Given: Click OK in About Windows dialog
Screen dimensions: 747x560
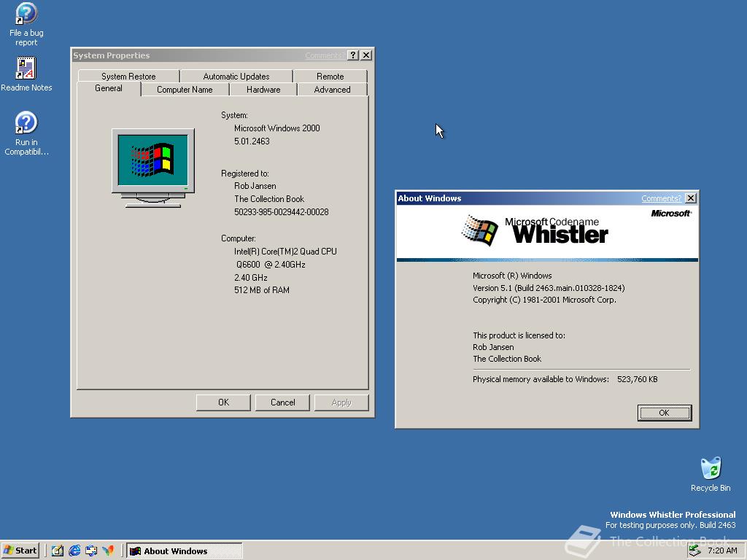Looking at the screenshot, I should [x=664, y=413].
